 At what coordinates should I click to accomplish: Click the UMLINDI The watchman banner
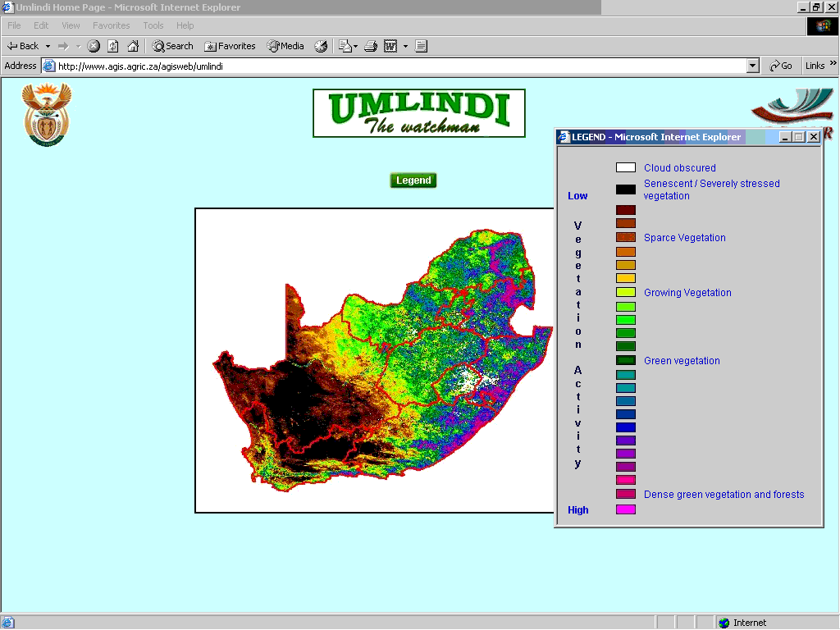pos(419,113)
